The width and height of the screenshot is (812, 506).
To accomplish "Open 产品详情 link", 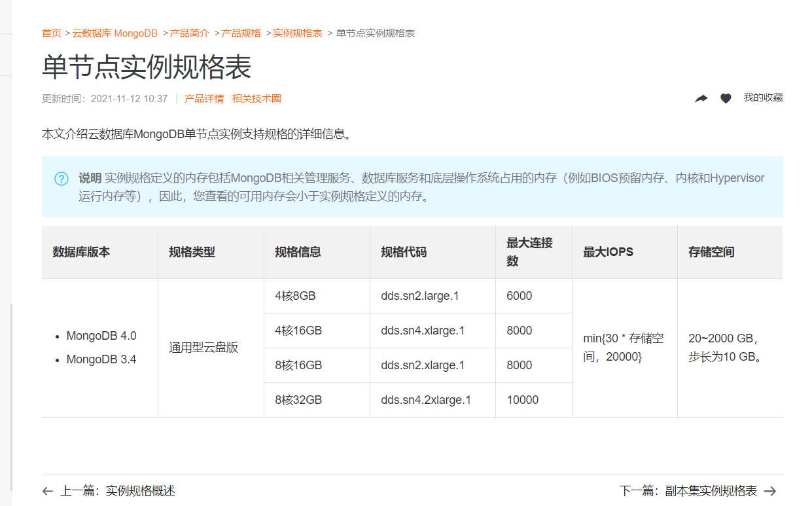I will 204,99.
